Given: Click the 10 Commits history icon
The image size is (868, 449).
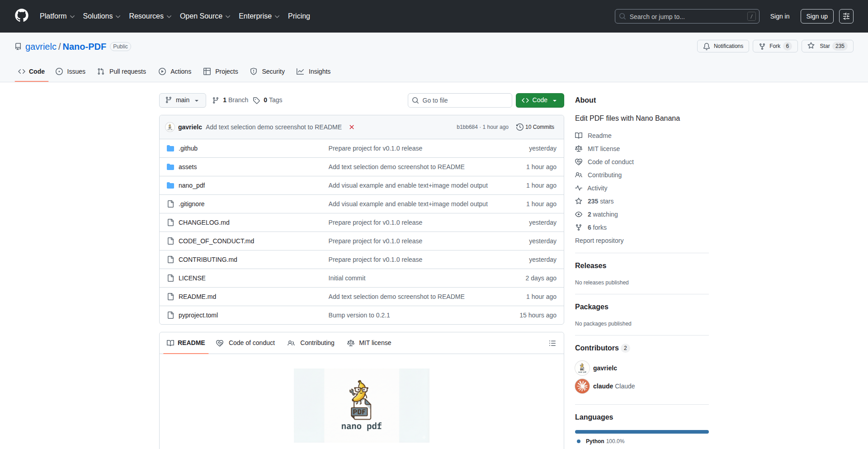Looking at the screenshot, I should [x=520, y=127].
